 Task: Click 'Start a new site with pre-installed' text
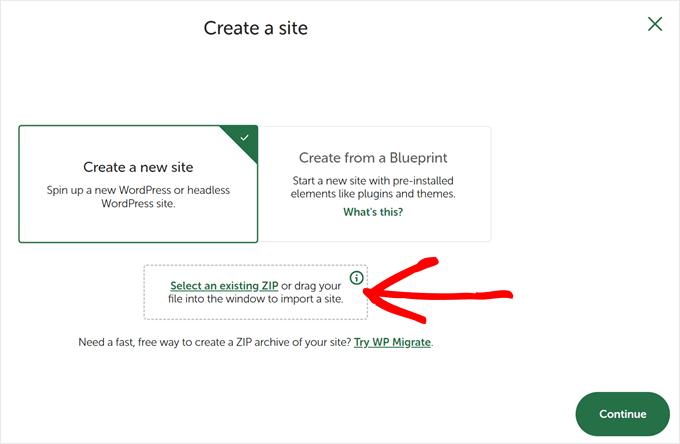coord(374,180)
